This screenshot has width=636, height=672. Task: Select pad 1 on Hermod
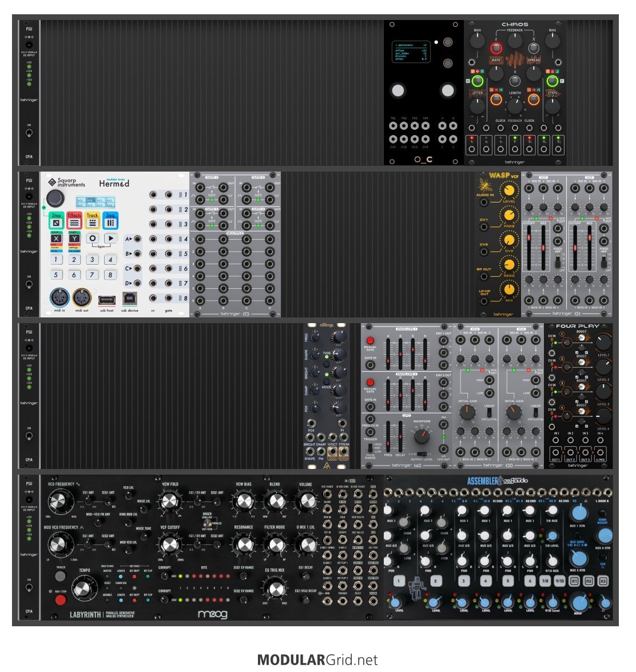point(55,260)
